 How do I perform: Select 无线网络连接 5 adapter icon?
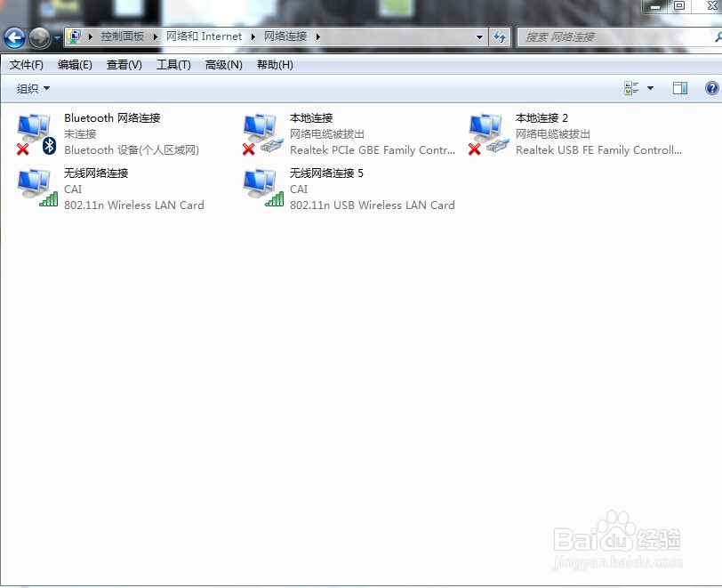click(x=263, y=189)
